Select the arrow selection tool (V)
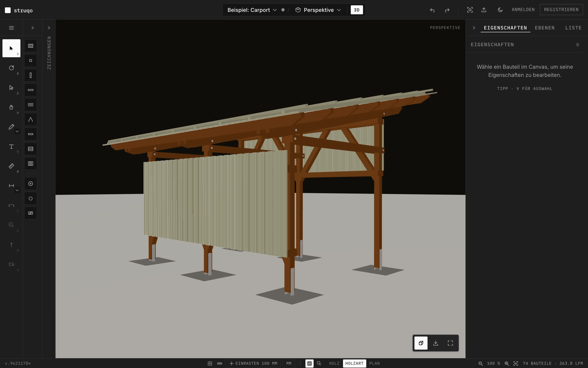This screenshot has width=588, height=368. click(11, 48)
